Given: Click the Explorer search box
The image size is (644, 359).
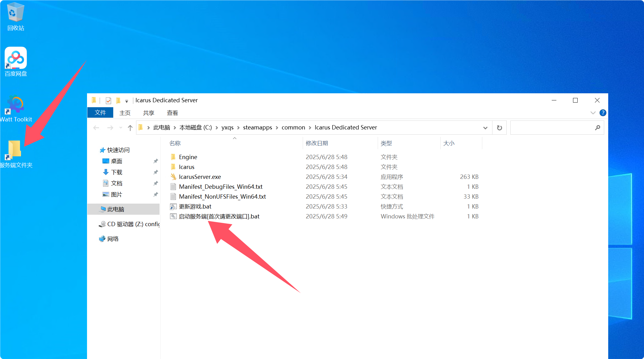Looking at the screenshot, I should [x=552, y=128].
